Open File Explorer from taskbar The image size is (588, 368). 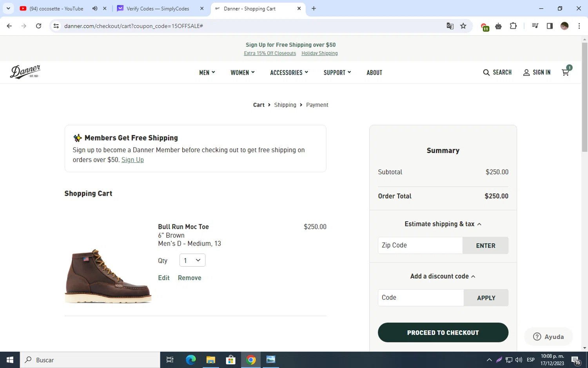click(211, 360)
